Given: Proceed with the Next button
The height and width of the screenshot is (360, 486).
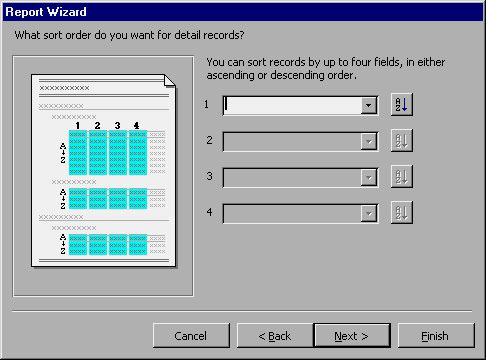Looking at the screenshot, I should [x=352, y=335].
